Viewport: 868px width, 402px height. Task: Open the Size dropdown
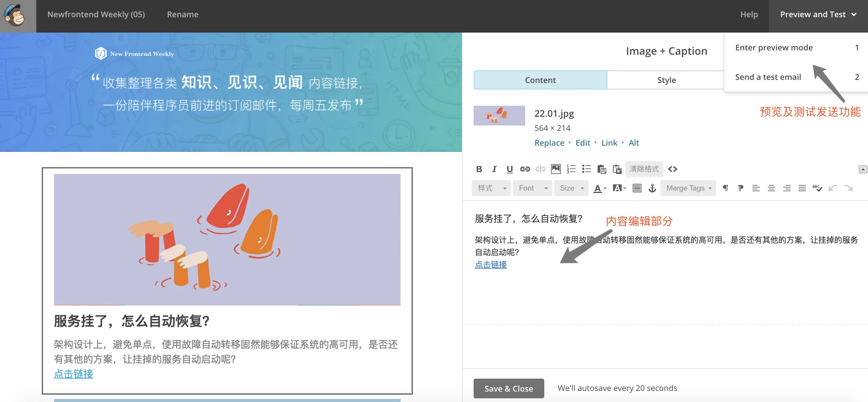point(571,188)
